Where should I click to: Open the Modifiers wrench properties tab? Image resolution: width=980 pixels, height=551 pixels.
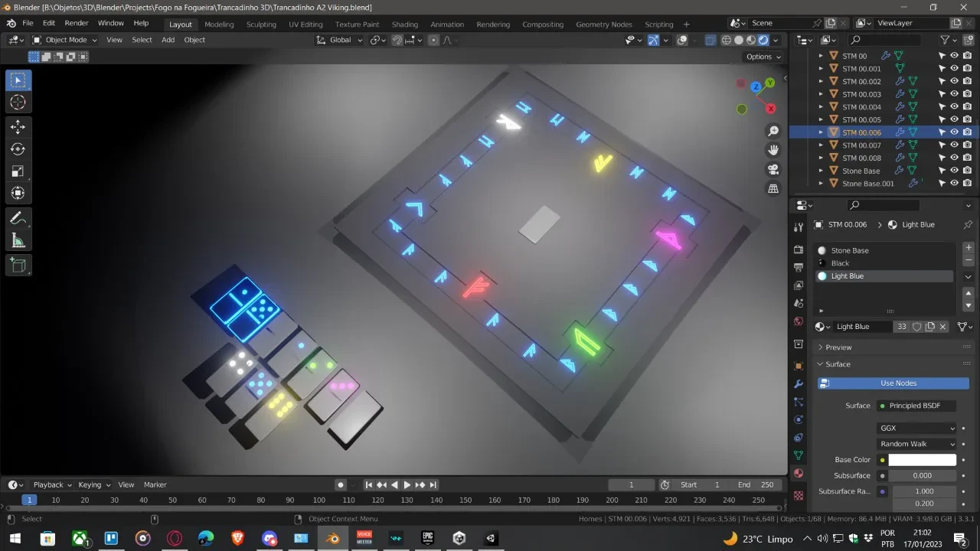point(799,383)
